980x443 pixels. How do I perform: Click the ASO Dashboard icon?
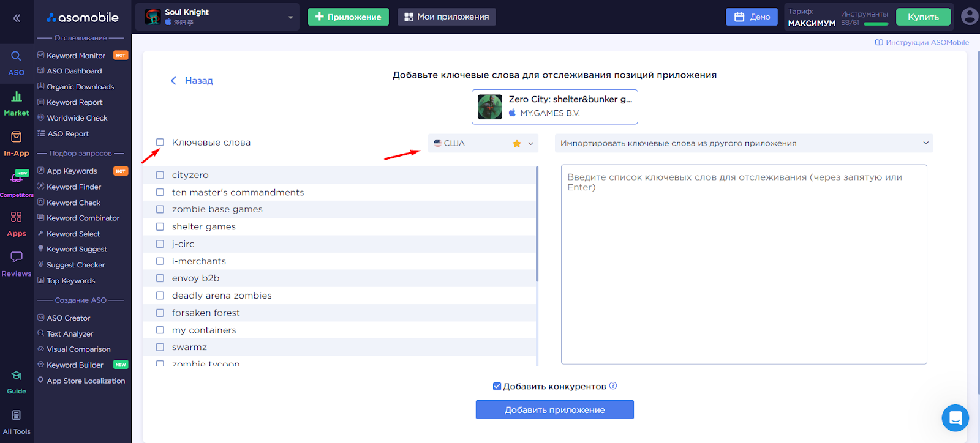coord(41,70)
